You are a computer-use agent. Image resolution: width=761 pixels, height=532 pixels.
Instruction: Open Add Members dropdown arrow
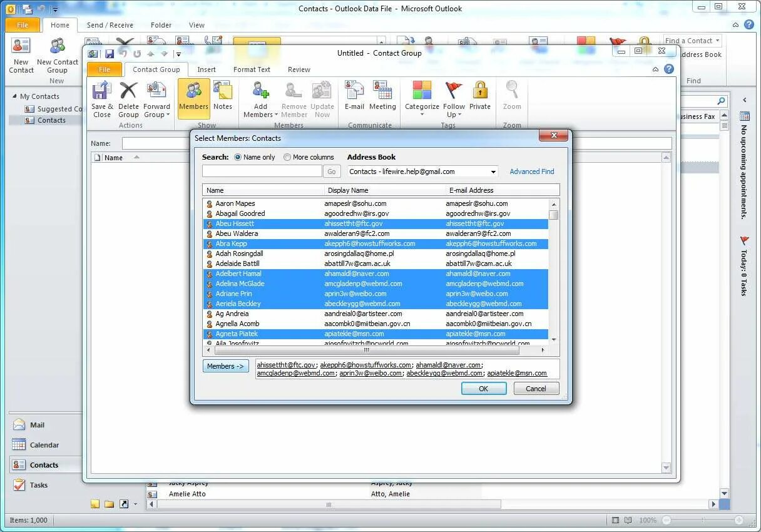(x=276, y=115)
